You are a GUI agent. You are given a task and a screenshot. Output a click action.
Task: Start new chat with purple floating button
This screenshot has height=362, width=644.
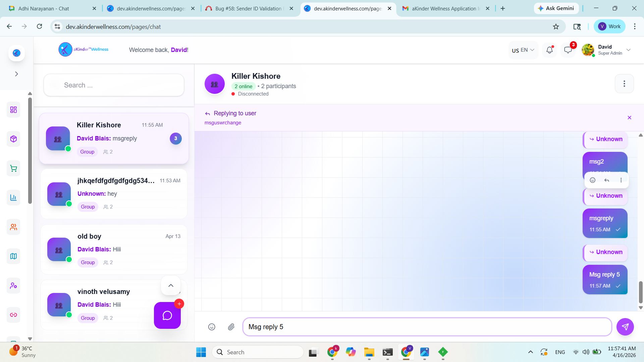[167, 315]
